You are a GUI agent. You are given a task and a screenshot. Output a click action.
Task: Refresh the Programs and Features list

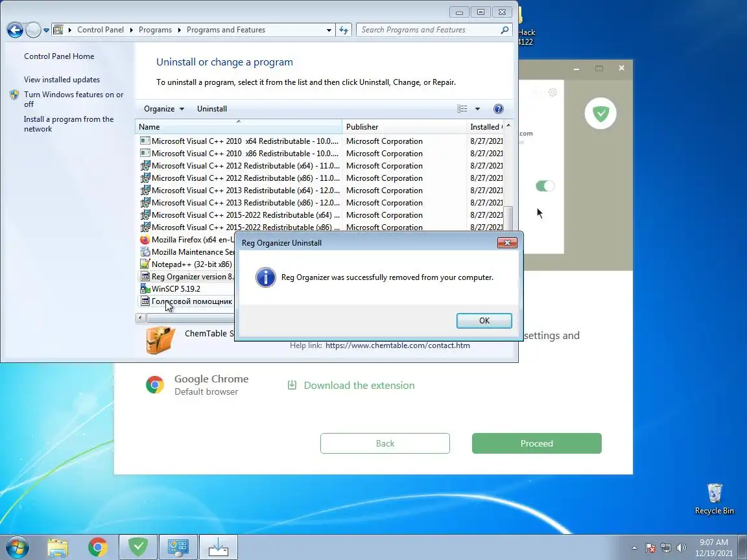(344, 30)
